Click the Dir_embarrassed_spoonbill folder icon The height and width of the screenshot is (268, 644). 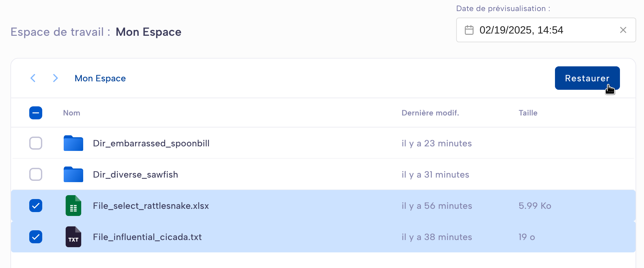click(x=73, y=143)
